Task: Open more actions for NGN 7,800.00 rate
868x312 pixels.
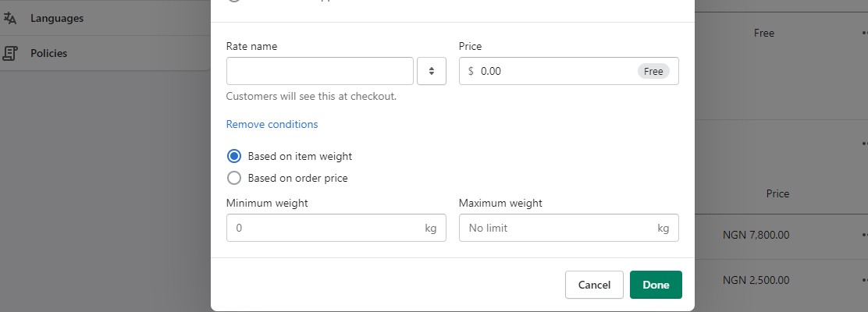Action: (864, 235)
